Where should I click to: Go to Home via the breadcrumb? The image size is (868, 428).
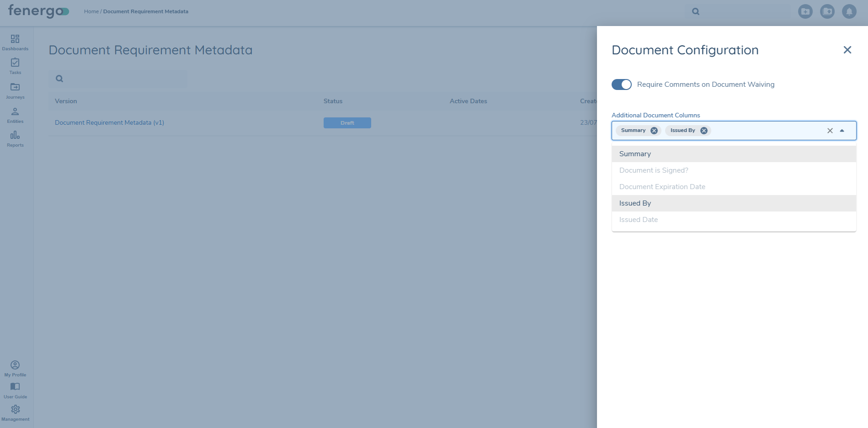pyautogui.click(x=91, y=11)
